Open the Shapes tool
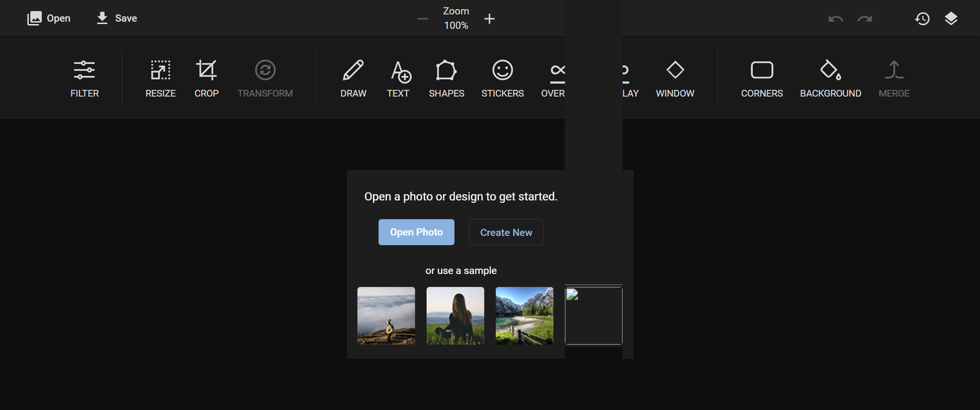 tap(447, 78)
